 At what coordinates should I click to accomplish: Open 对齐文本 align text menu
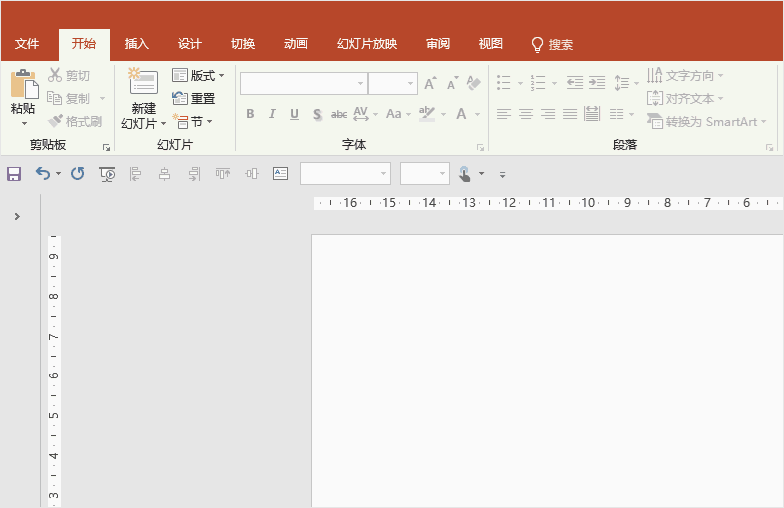click(684, 98)
